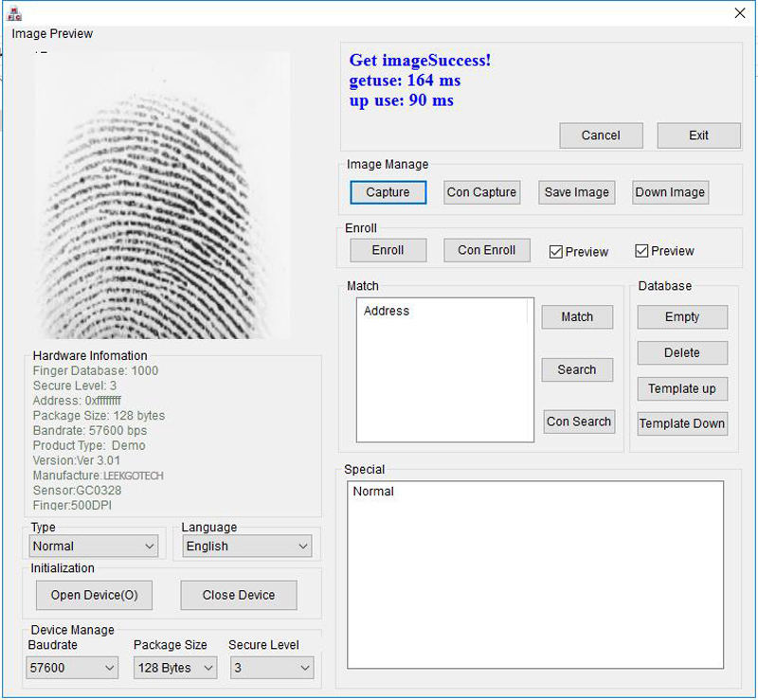Screen dimensions: 758x700
Task: Expand the Language dropdown set to English
Action: point(246,547)
